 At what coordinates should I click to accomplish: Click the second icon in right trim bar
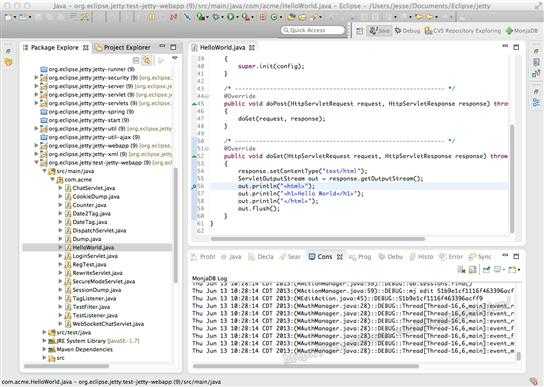[536, 62]
